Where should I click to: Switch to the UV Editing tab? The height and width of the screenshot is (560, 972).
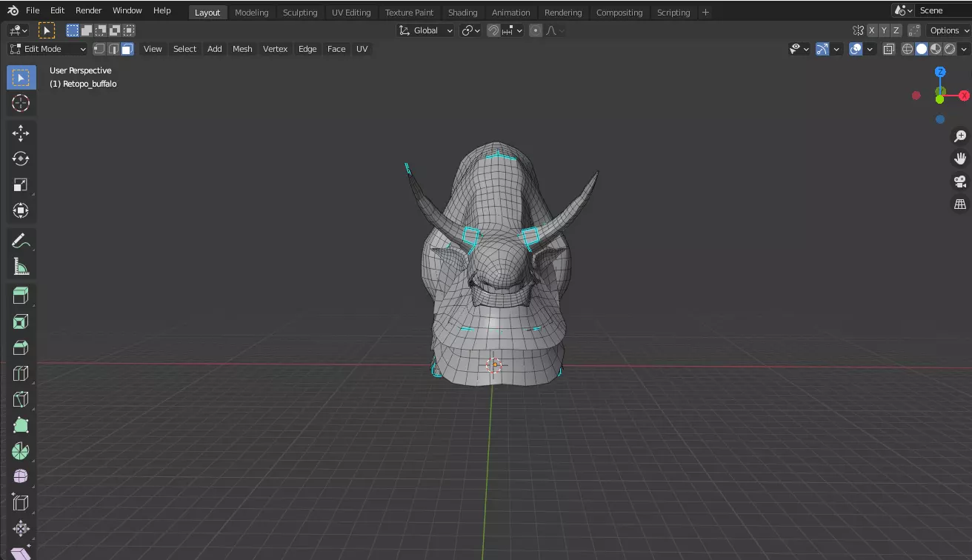(351, 13)
